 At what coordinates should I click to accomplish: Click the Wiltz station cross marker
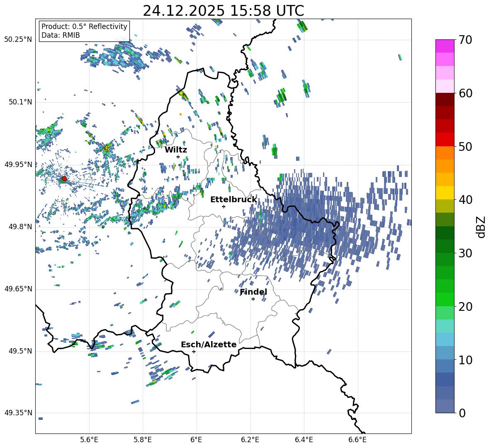tap(178, 157)
